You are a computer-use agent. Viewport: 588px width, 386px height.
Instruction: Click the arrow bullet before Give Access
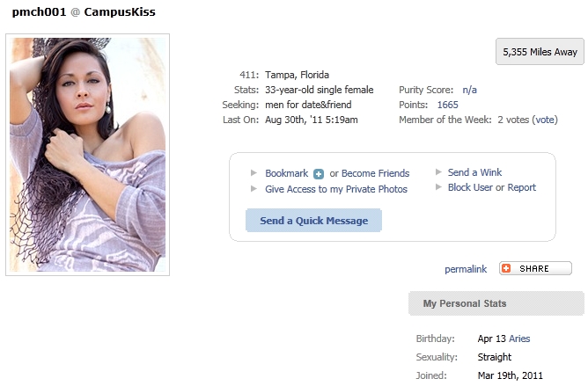254,189
